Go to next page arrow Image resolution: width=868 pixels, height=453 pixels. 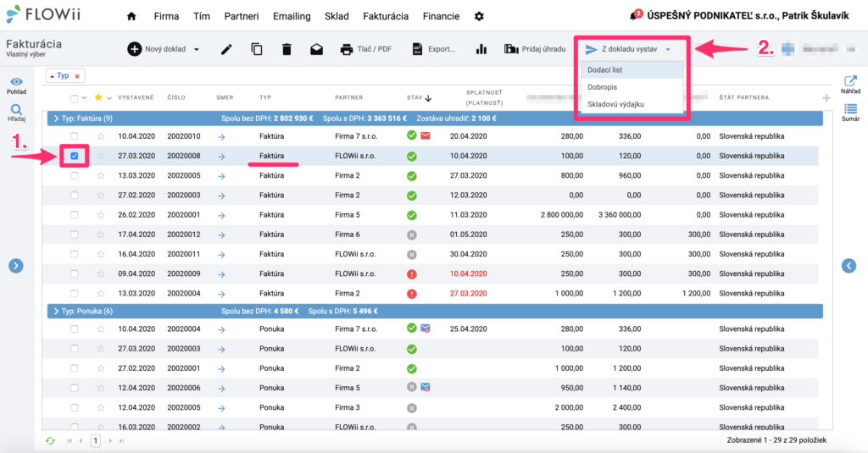(110, 441)
